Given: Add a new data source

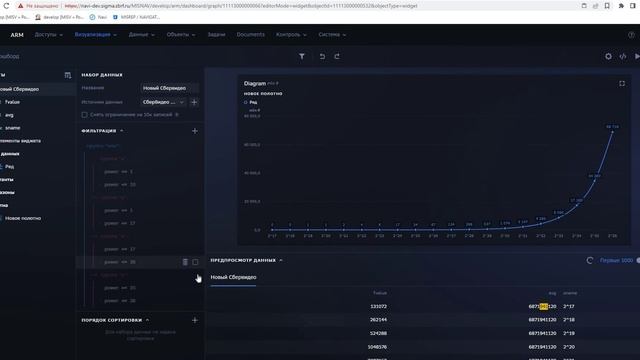Looking at the screenshot, I should [x=194, y=102].
